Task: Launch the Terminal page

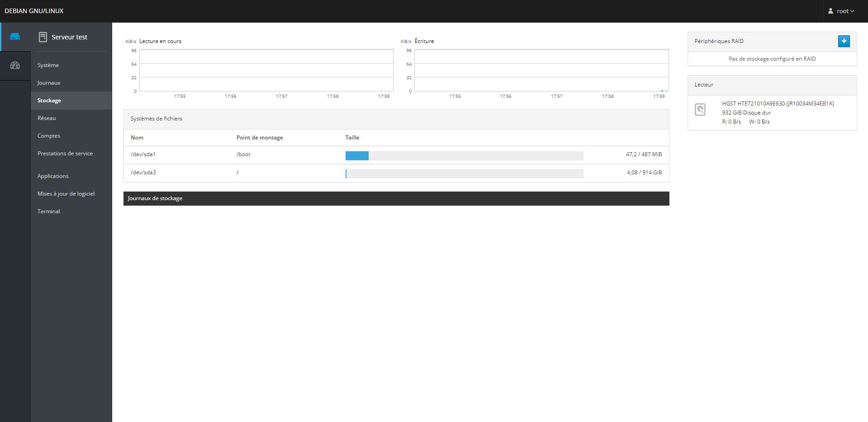Action: [49, 211]
